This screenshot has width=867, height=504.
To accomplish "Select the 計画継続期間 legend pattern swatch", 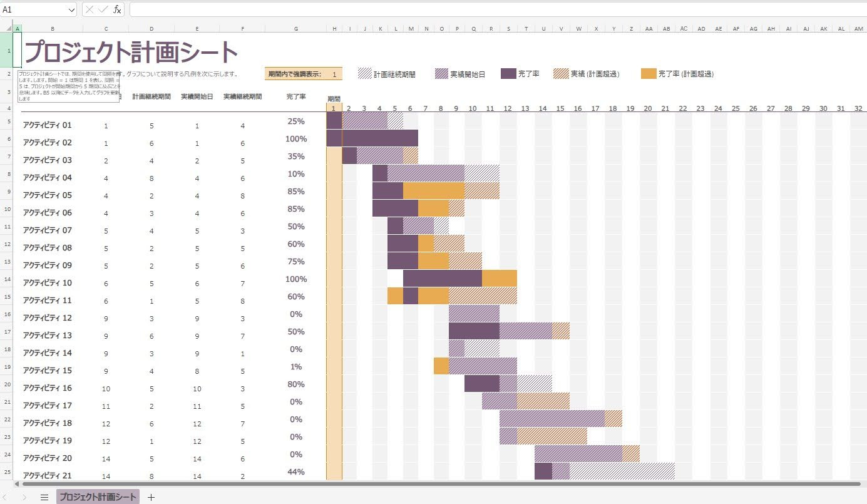I will (x=365, y=73).
